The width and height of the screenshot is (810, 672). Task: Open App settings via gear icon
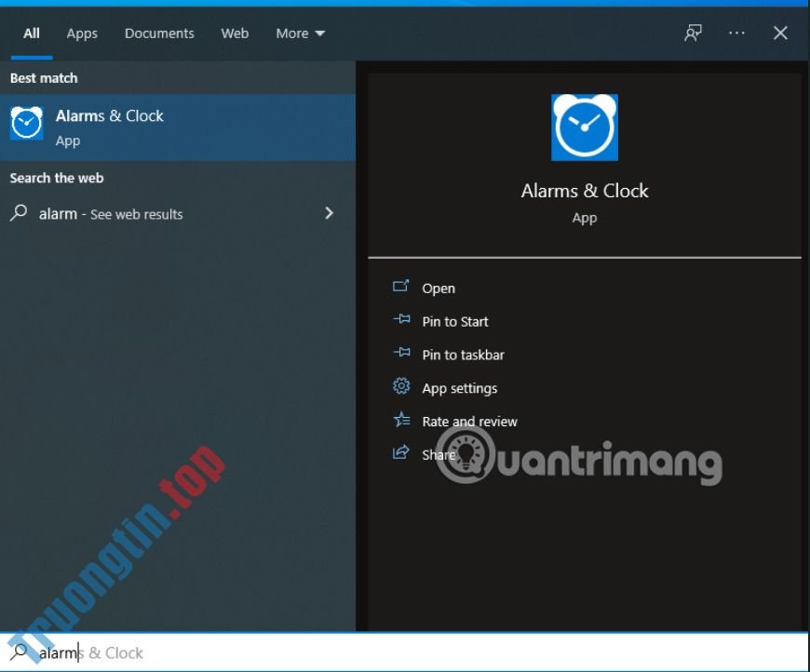click(401, 387)
